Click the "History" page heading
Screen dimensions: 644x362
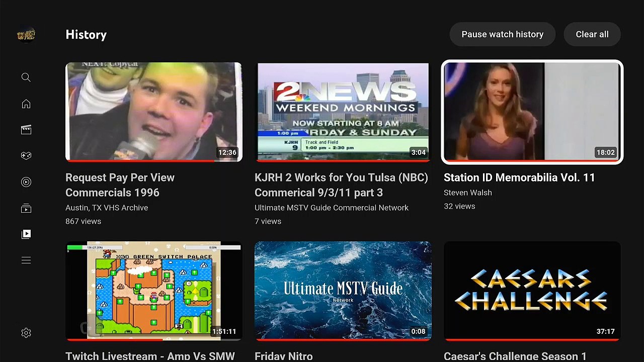point(86,35)
